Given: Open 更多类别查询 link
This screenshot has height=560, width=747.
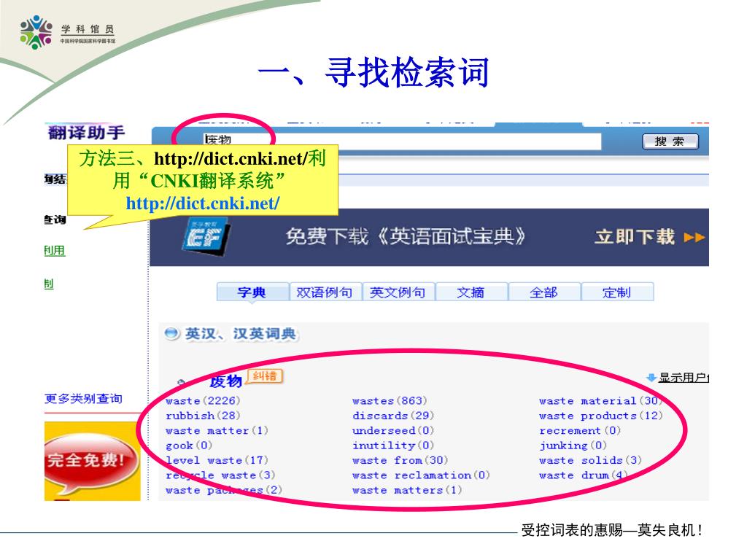Looking at the screenshot, I should 83,399.
